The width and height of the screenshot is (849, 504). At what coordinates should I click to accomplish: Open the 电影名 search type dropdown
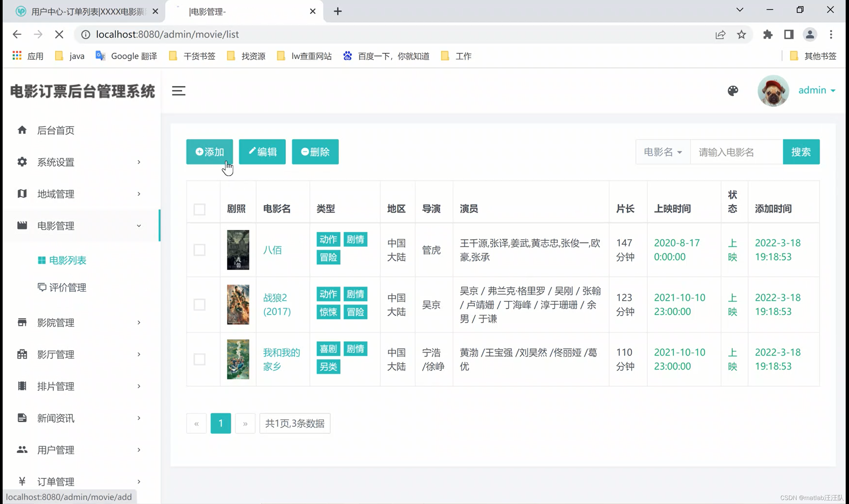tap(663, 152)
